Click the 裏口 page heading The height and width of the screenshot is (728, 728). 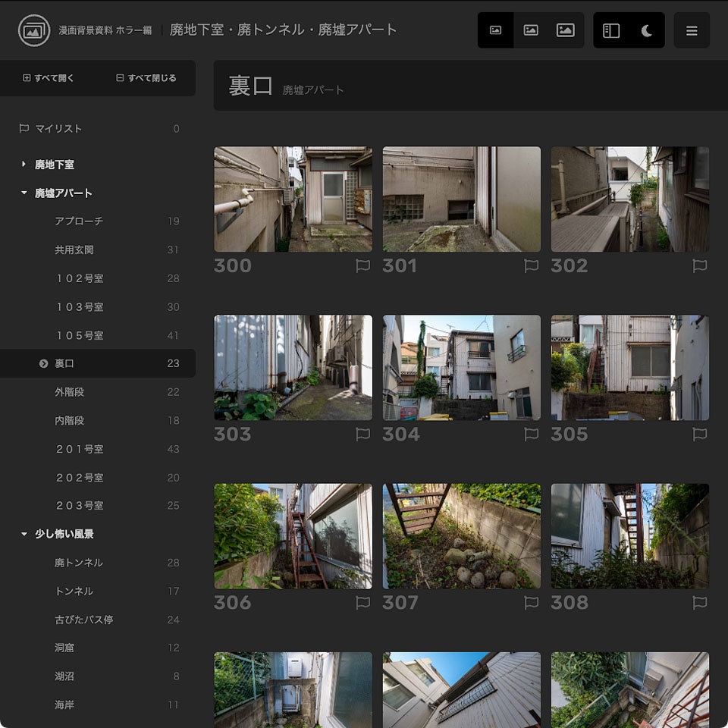point(250,86)
